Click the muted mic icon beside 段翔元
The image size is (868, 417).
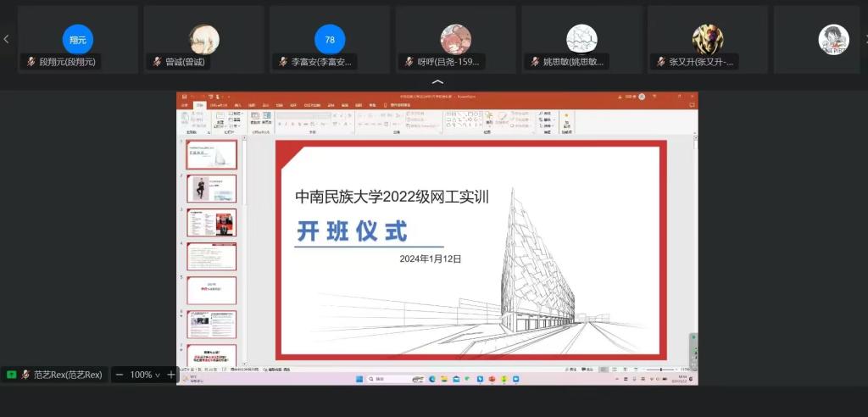point(31,62)
